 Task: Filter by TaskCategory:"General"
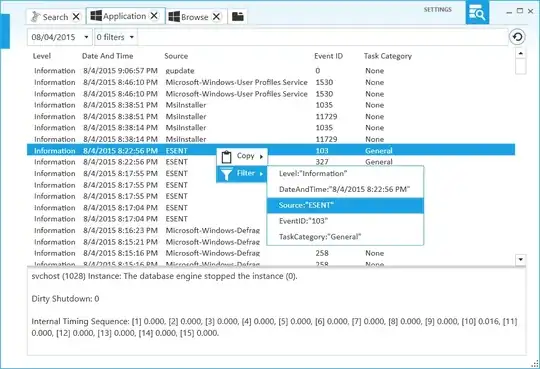pos(345,237)
